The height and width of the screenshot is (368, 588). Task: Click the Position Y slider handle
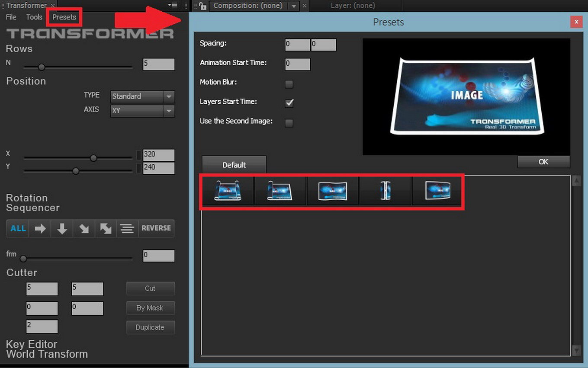tap(76, 171)
